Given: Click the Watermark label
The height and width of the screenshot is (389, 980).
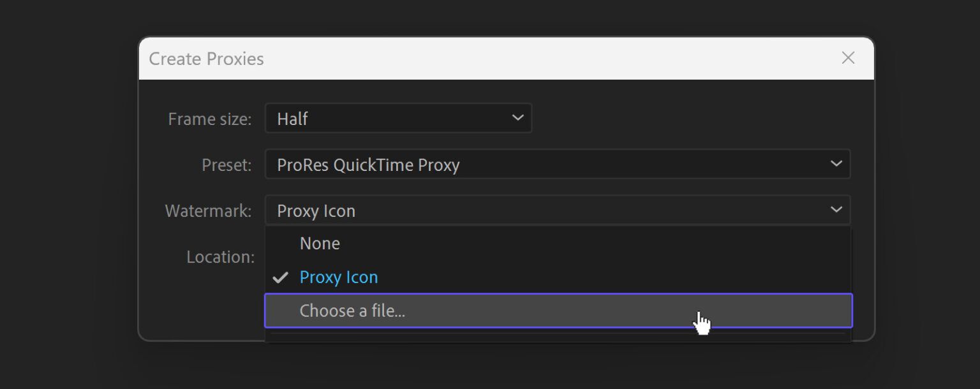Looking at the screenshot, I should click(x=208, y=210).
